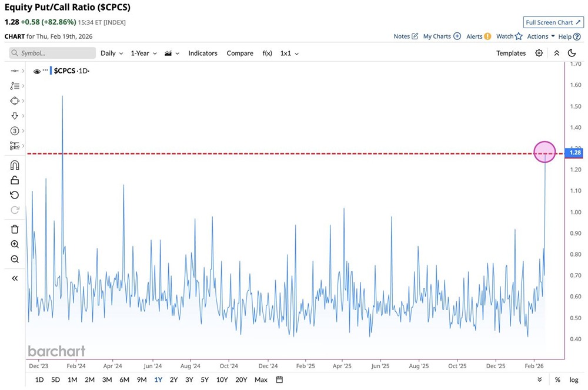Image resolution: width=588 pixels, height=390 pixels.
Task: Select the 5Y time range
Action: point(204,379)
